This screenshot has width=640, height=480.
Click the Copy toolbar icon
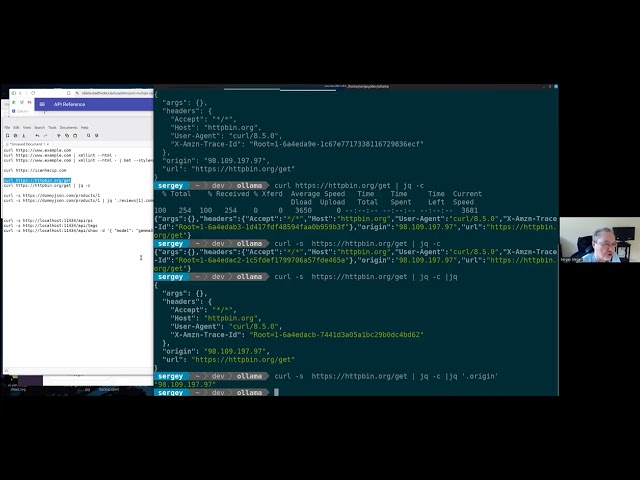67,136
